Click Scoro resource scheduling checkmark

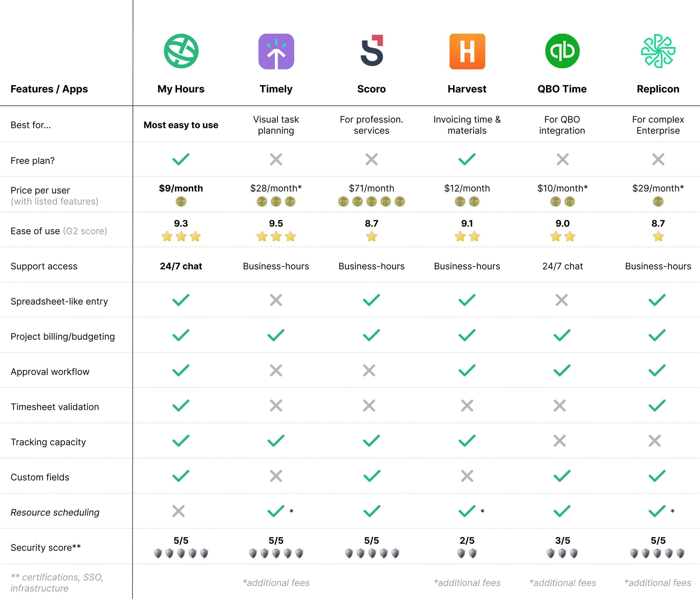(372, 511)
